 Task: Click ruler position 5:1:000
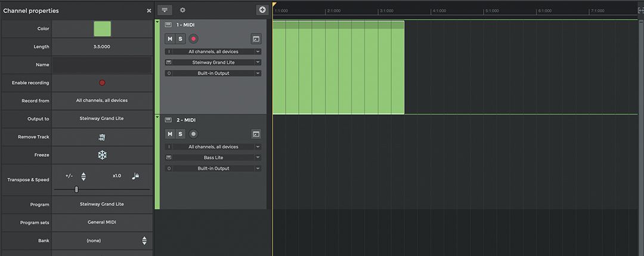[x=491, y=11]
